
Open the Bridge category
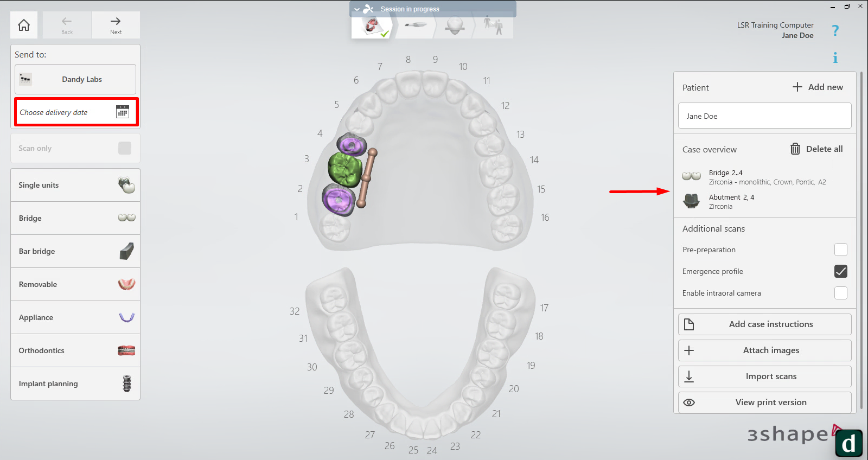tap(75, 218)
